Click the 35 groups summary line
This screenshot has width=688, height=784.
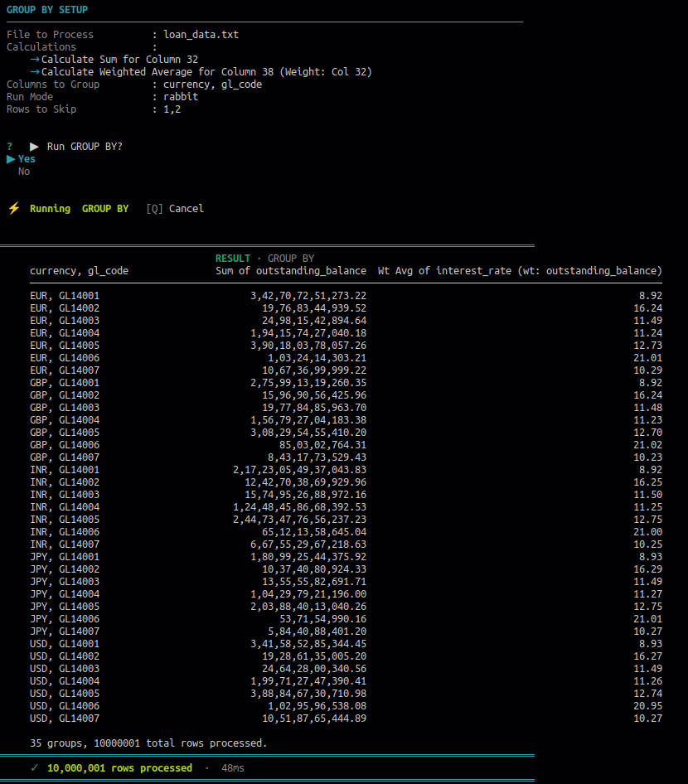148,743
